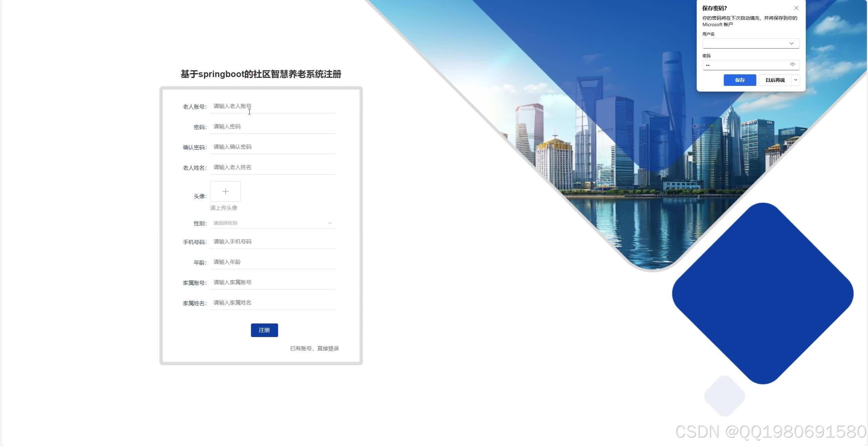The height and width of the screenshot is (446, 868).
Task: Click the 以后再说 button
Action: pos(775,80)
